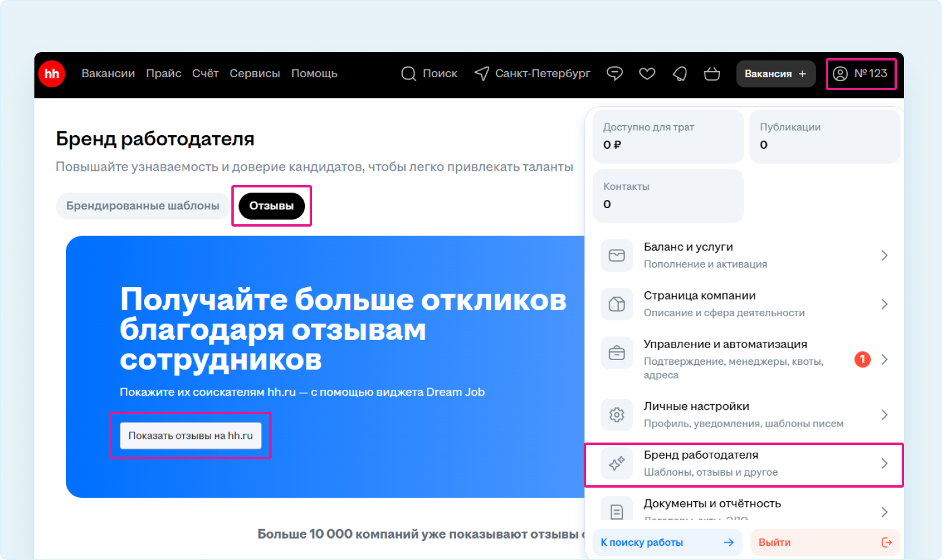Click the Выйти logout button
This screenshot has height=560, width=942.
(825, 542)
